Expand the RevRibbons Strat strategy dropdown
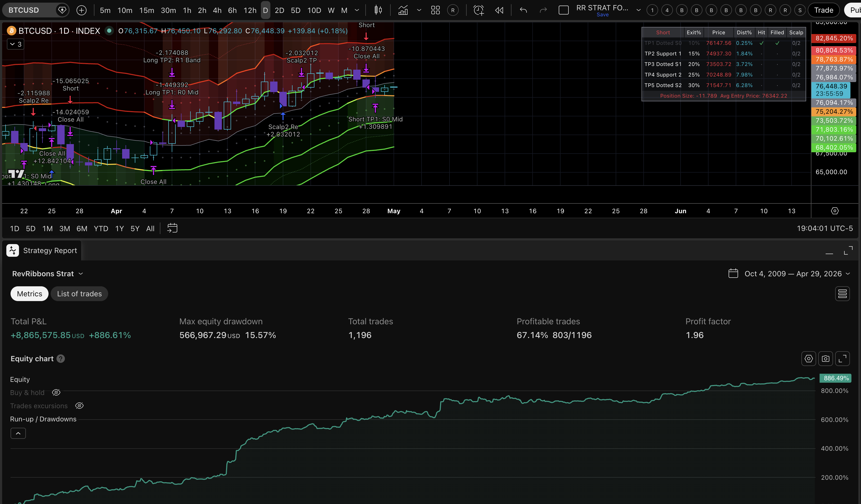The height and width of the screenshot is (504, 861). tap(47, 274)
